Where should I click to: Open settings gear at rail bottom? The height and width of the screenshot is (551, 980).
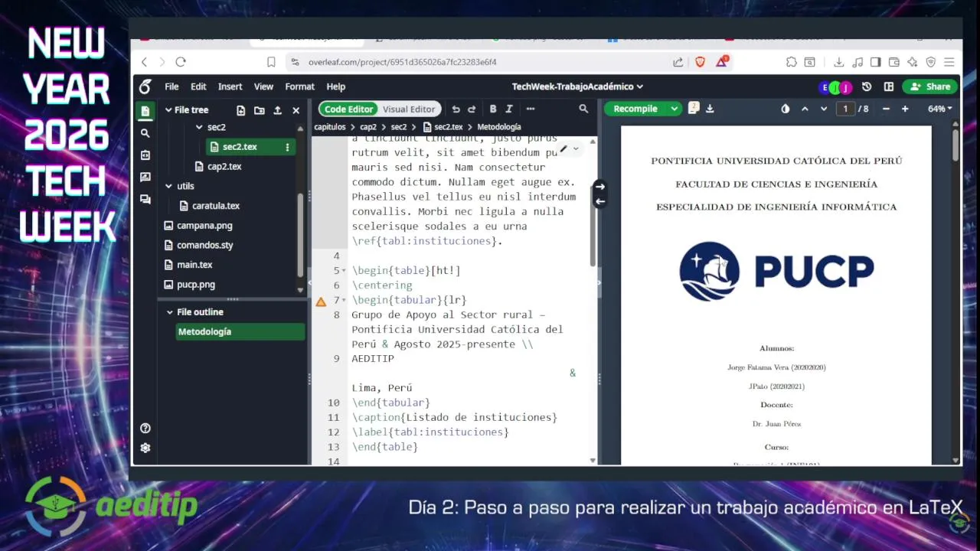145,448
